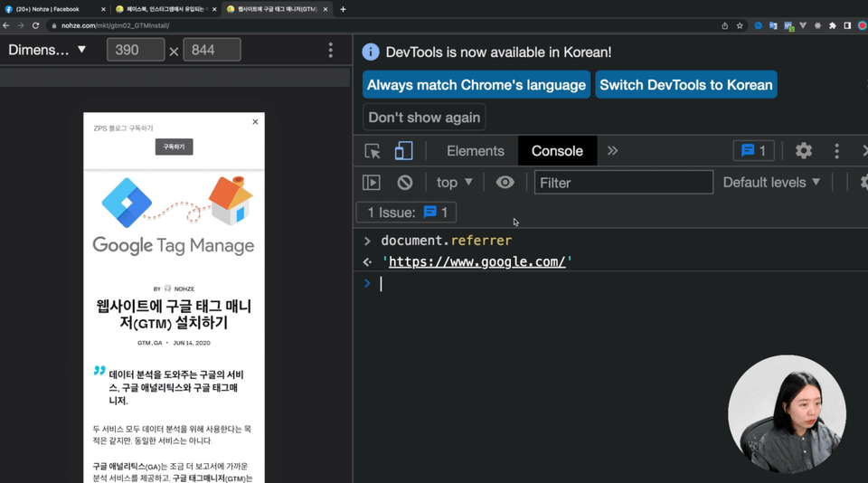The width and height of the screenshot is (868, 483).
Task: Click the article title 웹사이트에 구글 태그 매니저
Action: click(174, 314)
